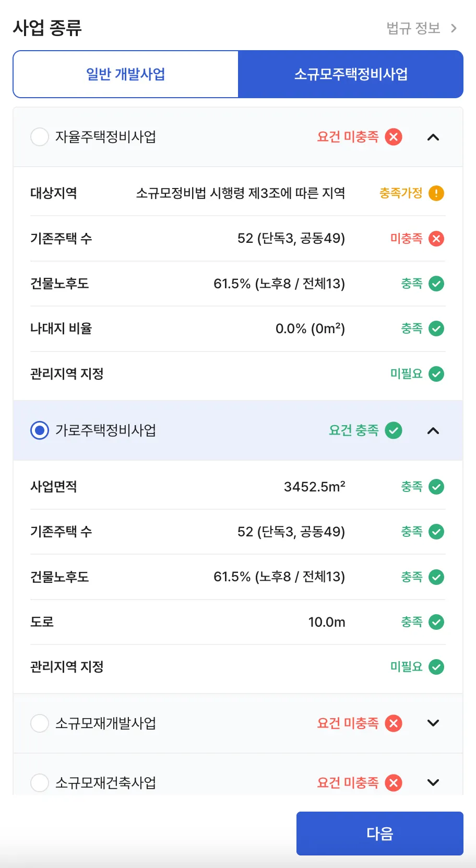Image resolution: width=476 pixels, height=868 pixels.
Task: Select the 소규모재개발사업 radio button
Action: pyautogui.click(x=40, y=723)
